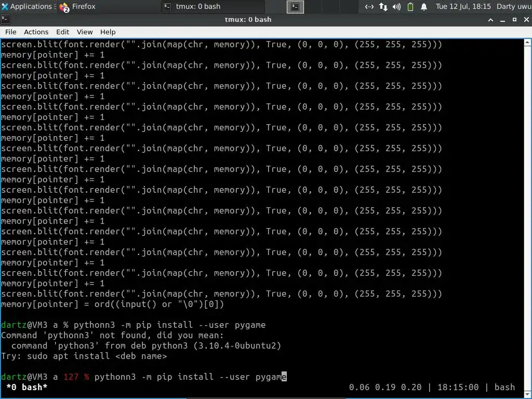This screenshot has width=532, height=399.
Task: Maximize the tmux terminal window
Action: coord(514,20)
